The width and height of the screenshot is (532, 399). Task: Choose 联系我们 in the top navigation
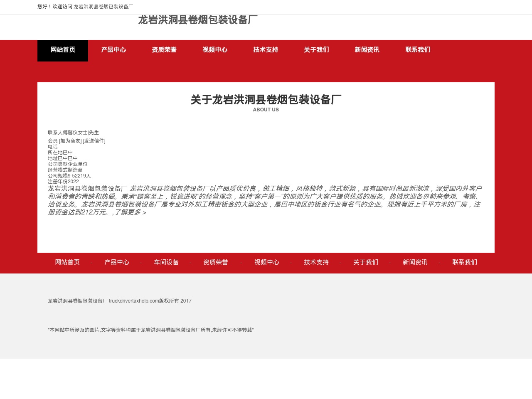click(418, 50)
